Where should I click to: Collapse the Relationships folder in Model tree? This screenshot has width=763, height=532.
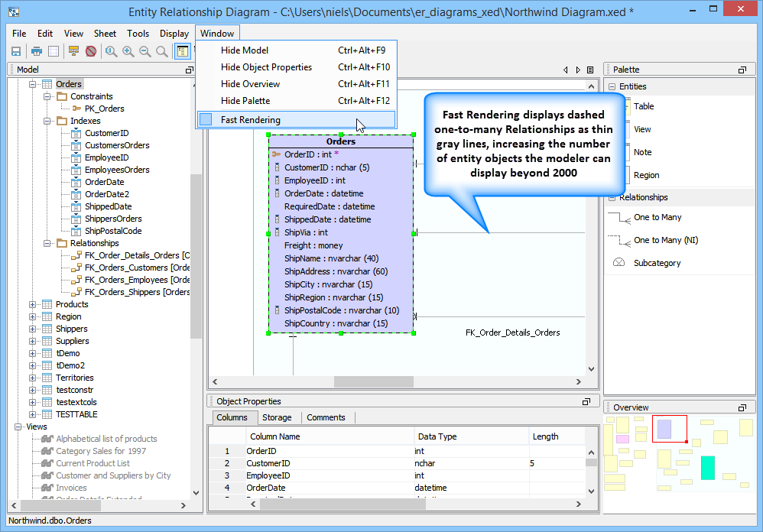tap(47, 243)
